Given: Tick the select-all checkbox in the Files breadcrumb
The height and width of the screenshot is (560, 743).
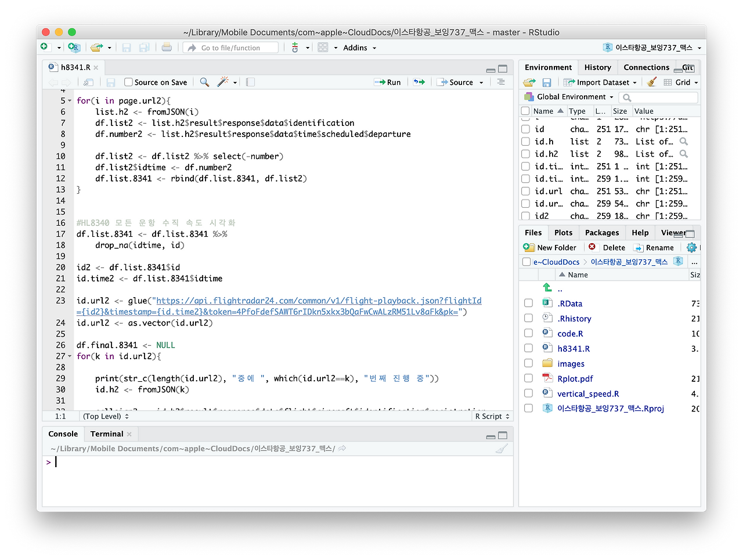Looking at the screenshot, I should tap(526, 262).
